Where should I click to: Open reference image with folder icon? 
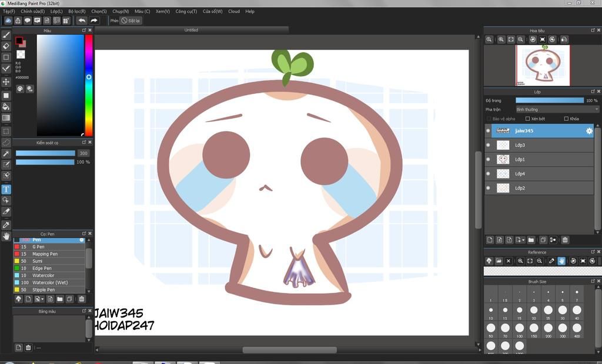[x=499, y=261]
